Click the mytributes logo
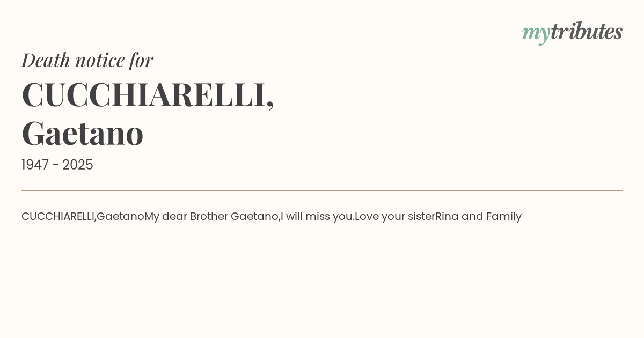The width and height of the screenshot is (644, 338). coord(572,32)
